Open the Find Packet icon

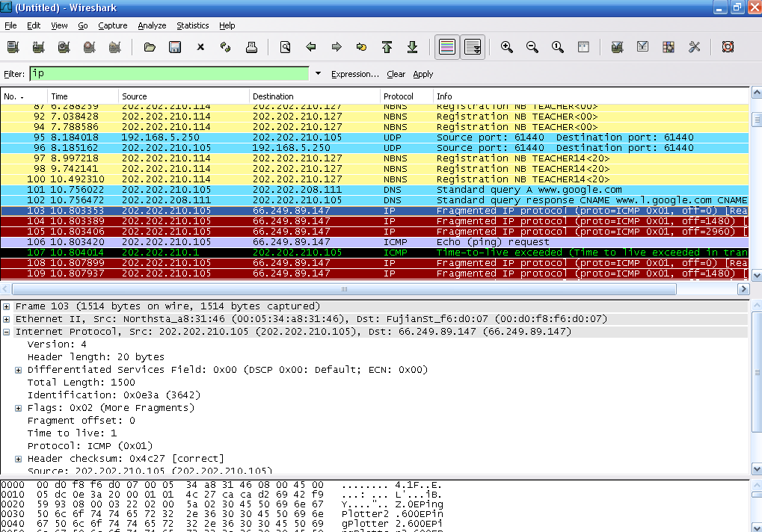tap(285, 46)
